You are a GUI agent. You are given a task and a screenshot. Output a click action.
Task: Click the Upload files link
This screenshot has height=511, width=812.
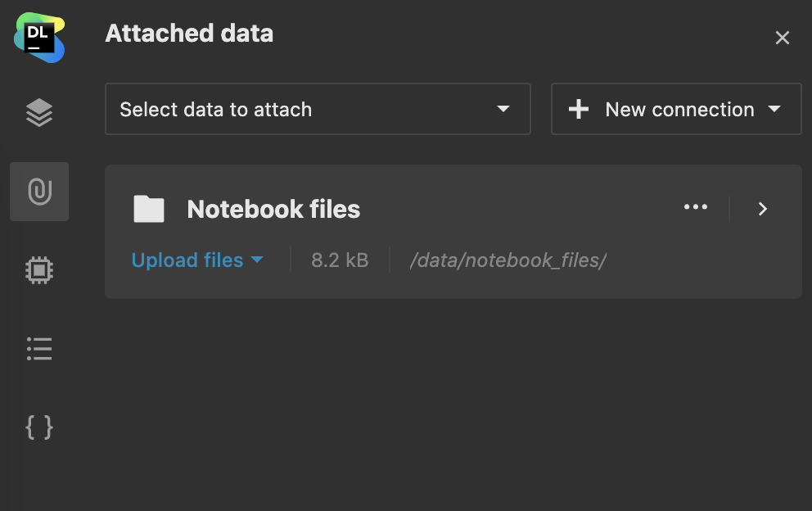[187, 260]
